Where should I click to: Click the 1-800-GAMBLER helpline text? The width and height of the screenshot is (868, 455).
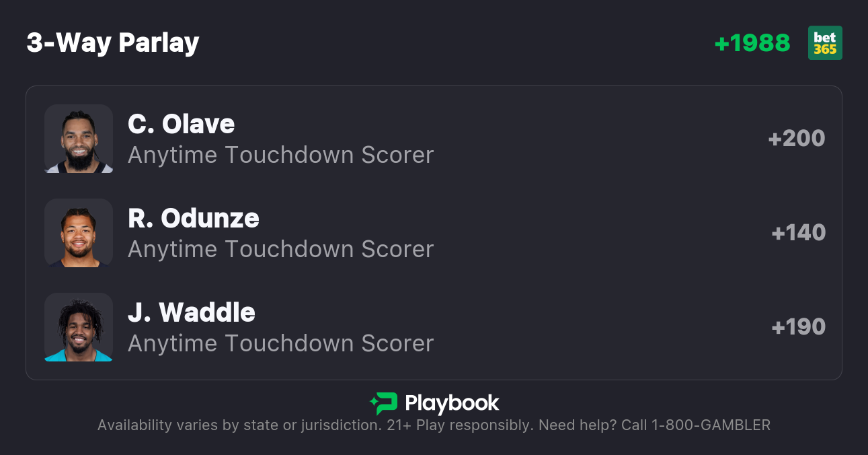click(x=711, y=425)
